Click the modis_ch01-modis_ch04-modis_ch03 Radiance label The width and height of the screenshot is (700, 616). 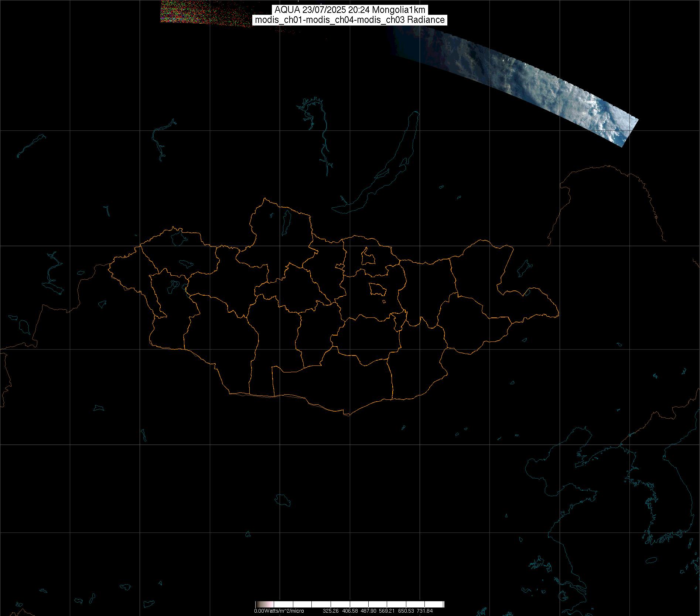pyautogui.click(x=350, y=20)
